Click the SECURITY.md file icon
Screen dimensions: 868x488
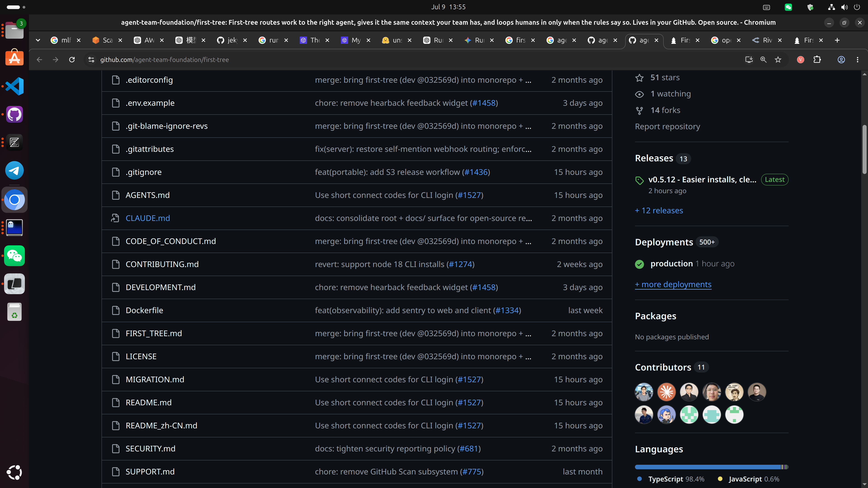click(116, 449)
